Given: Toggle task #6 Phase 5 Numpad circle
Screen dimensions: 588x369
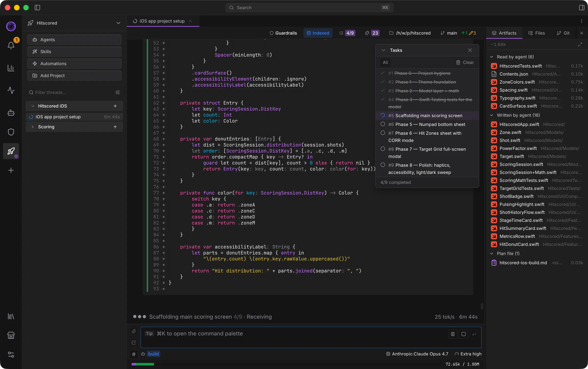Looking at the screenshot, I should [x=383, y=124].
